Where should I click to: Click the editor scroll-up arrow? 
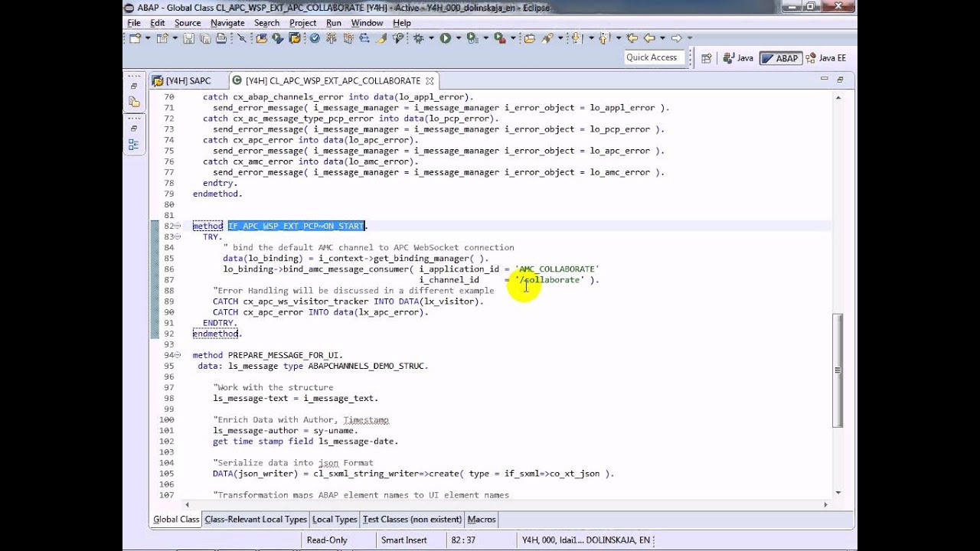[x=838, y=98]
